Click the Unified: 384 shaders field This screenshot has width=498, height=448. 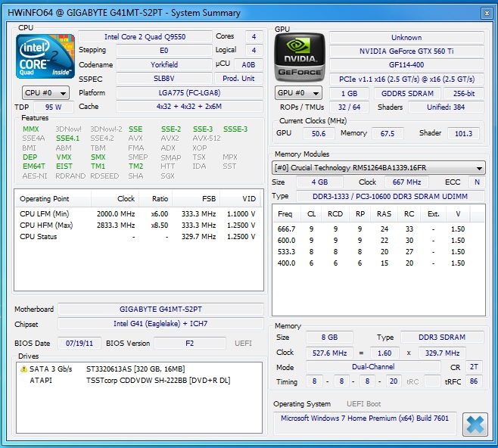[x=446, y=107]
